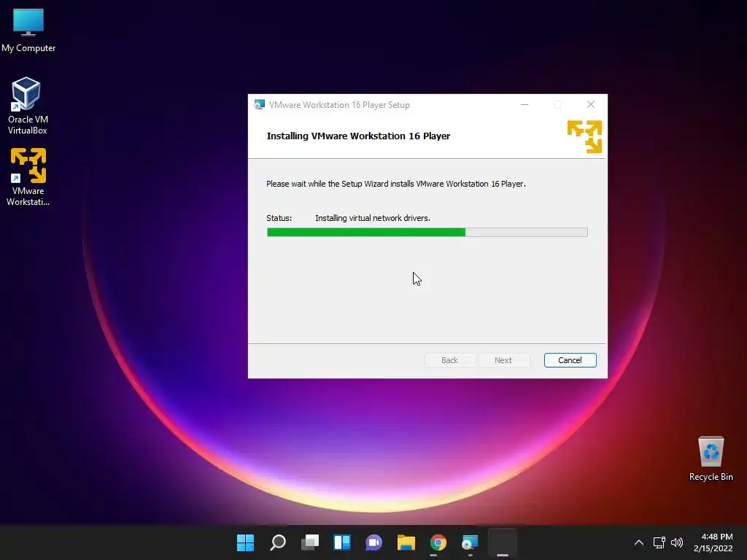Viewport: 747px width, 560px height.
Task: Open the network status tray icon
Action: tap(659, 542)
